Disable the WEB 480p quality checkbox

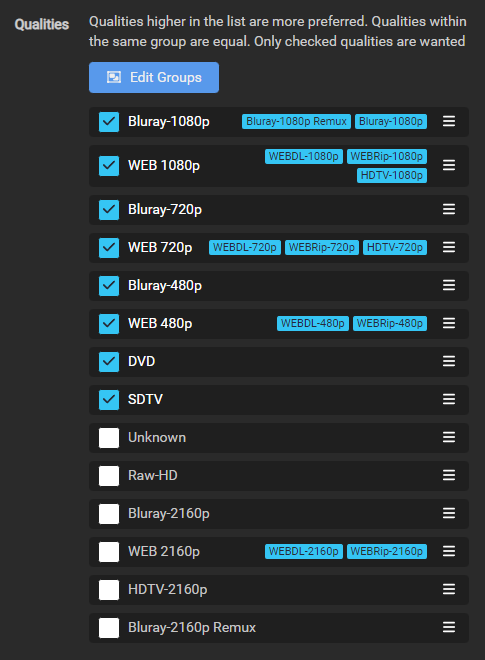click(109, 323)
